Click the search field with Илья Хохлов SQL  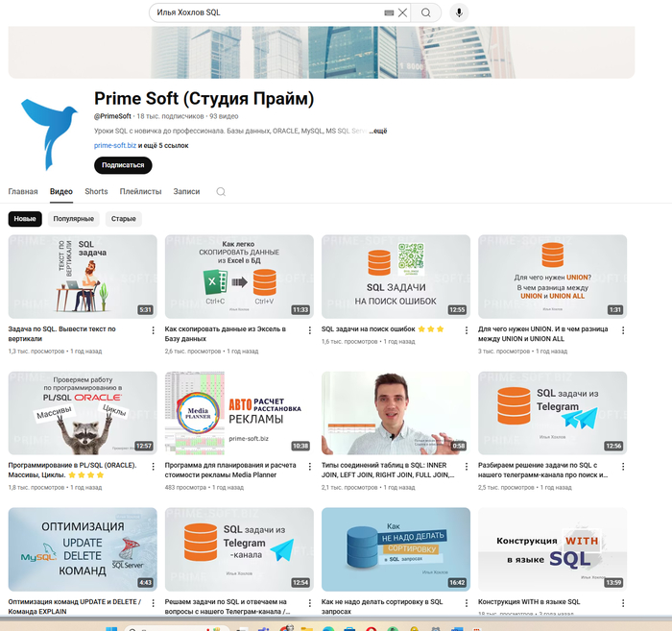point(266,12)
